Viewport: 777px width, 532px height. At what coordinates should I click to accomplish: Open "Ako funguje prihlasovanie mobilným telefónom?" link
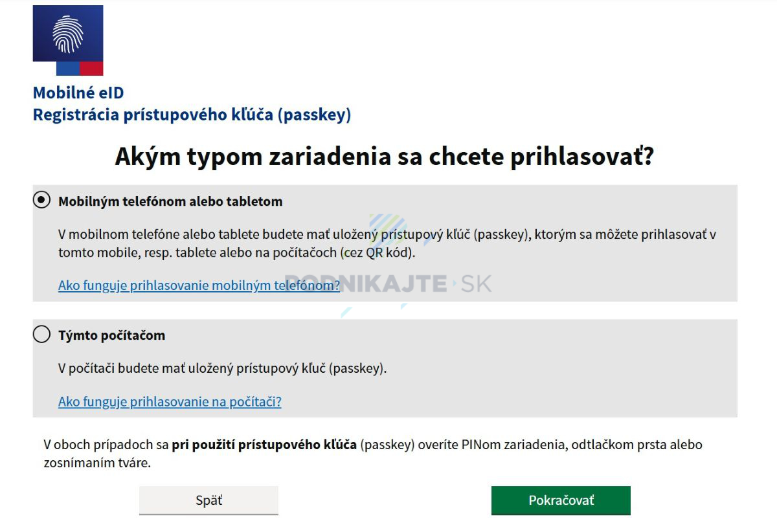point(199,285)
